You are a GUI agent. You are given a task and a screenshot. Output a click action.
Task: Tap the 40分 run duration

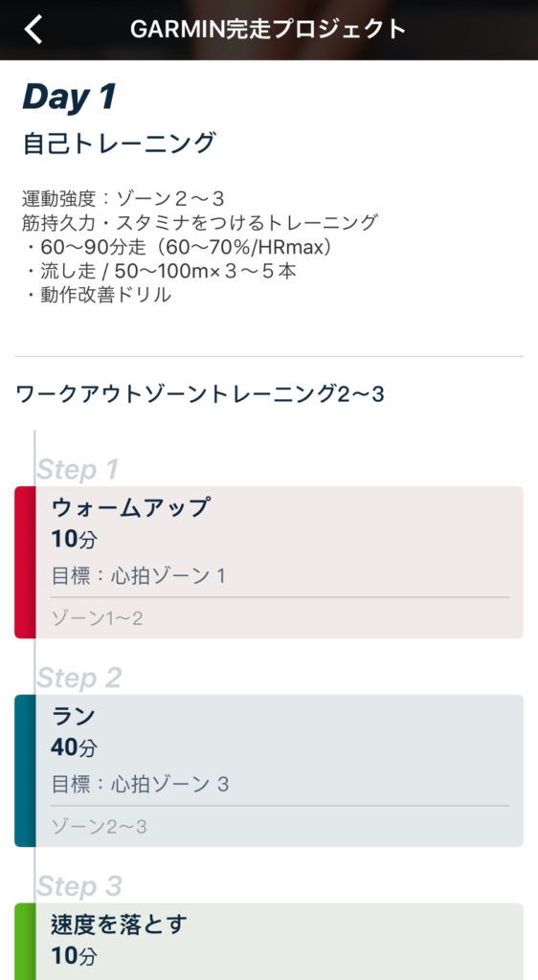(74, 746)
